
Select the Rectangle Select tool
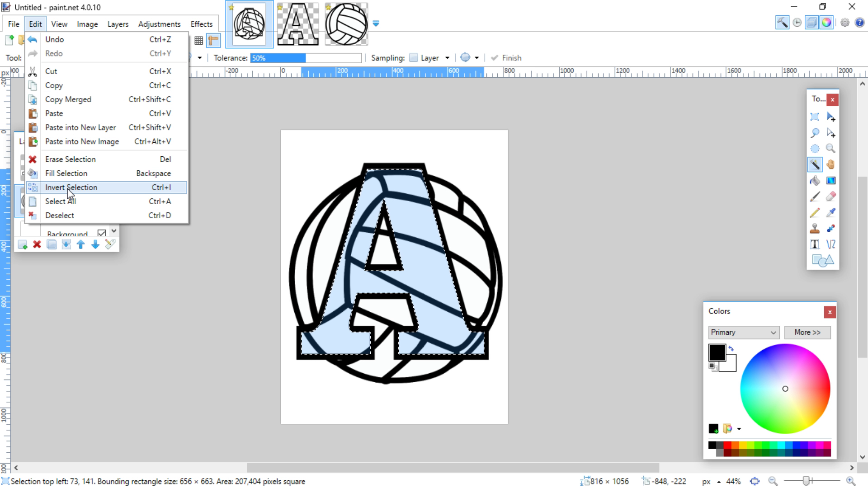[x=815, y=117]
